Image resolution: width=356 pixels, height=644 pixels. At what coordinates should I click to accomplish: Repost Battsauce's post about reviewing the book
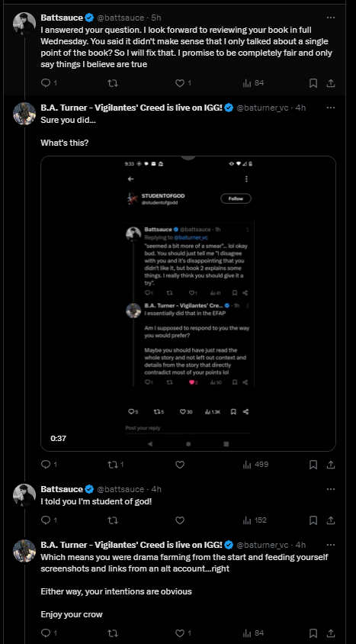[113, 83]
